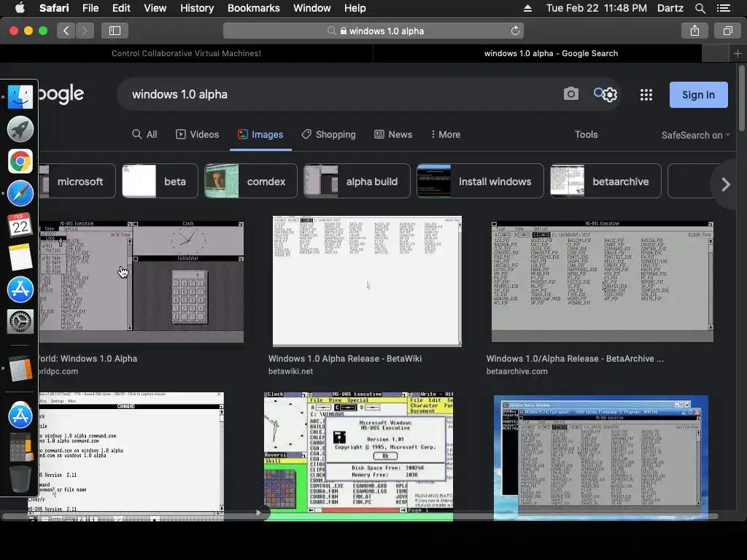Screen dimensions: 747x560
Task: Open the Trash in dock
Action: (20, 479)
